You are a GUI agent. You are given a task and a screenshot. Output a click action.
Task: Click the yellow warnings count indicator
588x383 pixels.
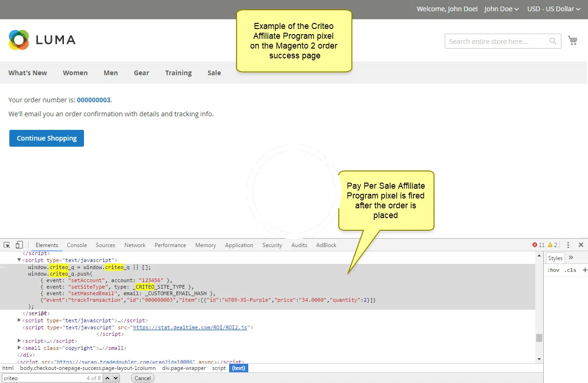point(553,245)
